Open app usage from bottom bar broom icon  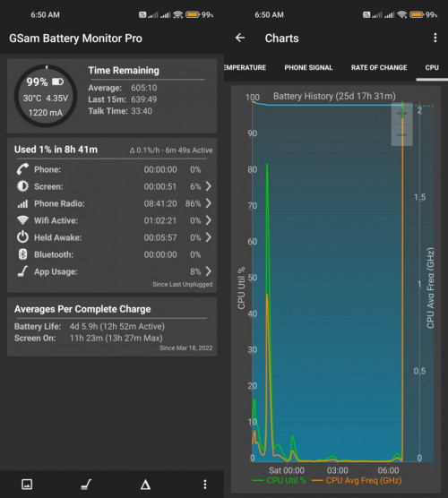pyautogui.click(x=86, y=485)
